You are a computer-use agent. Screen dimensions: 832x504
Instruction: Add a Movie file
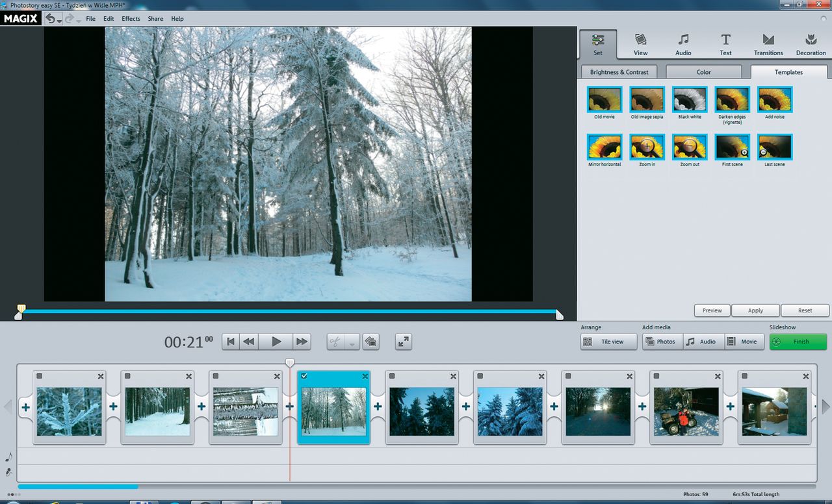(744, 342)
